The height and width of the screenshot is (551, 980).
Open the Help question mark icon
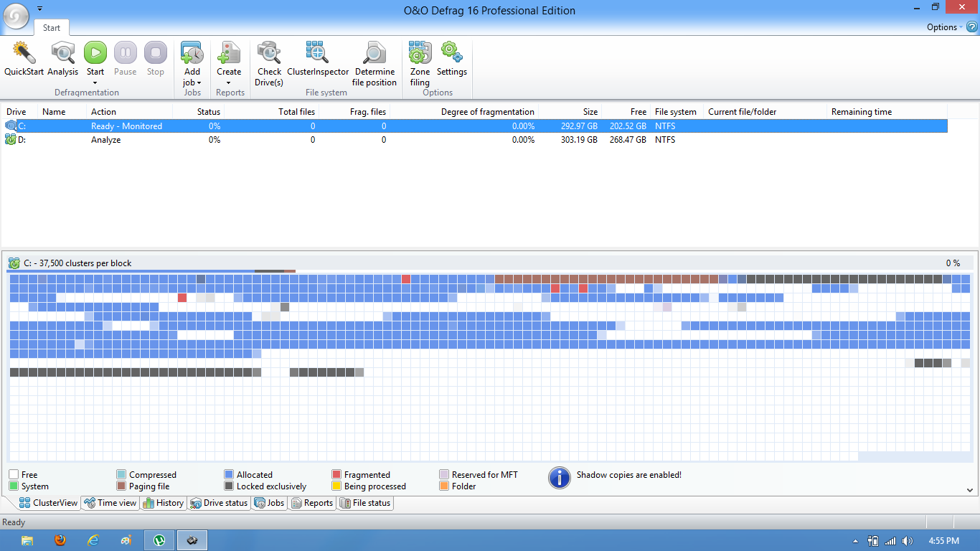coord(972,27)
